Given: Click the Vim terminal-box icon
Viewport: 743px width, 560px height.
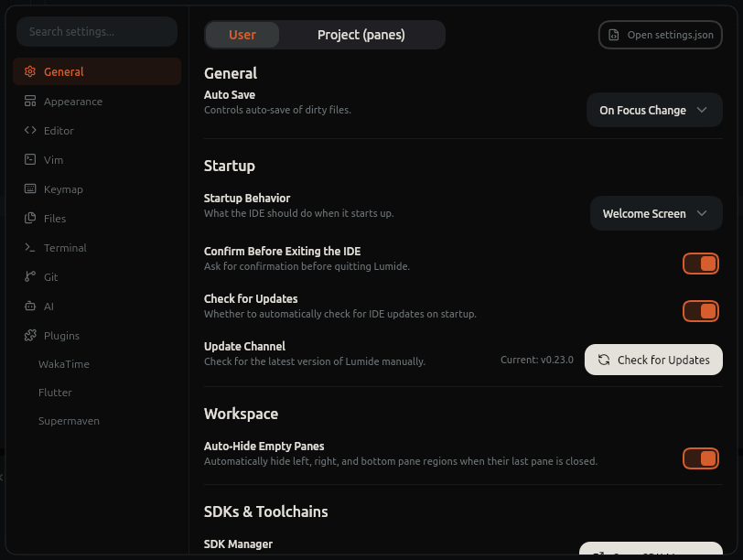Looking at the screenshot, I should coord(30,159).
